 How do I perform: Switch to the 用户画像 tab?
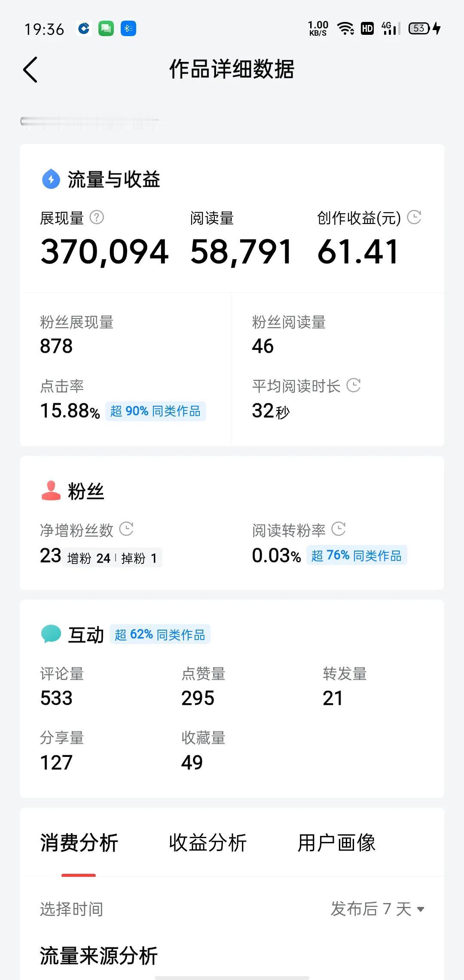click(x=336, y=842)
